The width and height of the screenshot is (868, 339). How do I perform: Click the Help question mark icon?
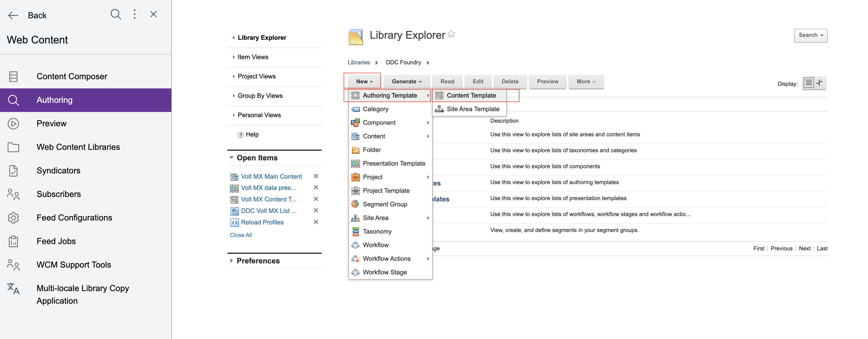(x=241, y=135)
